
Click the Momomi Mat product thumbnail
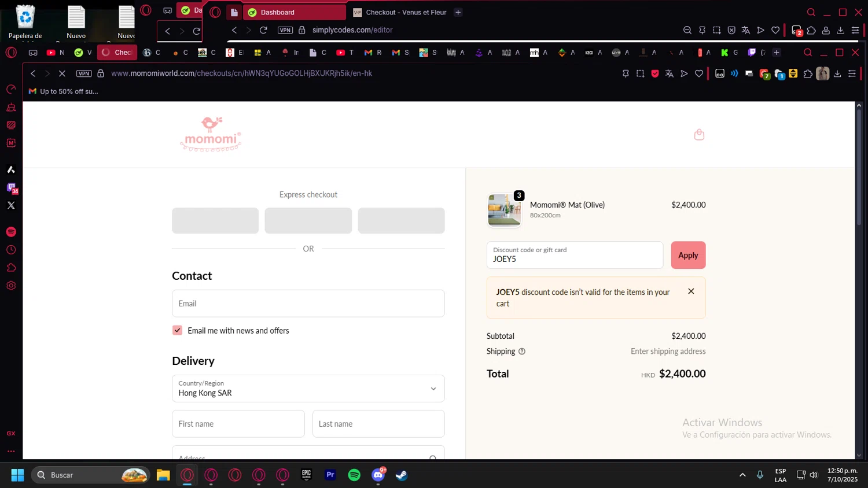point(504,209)
